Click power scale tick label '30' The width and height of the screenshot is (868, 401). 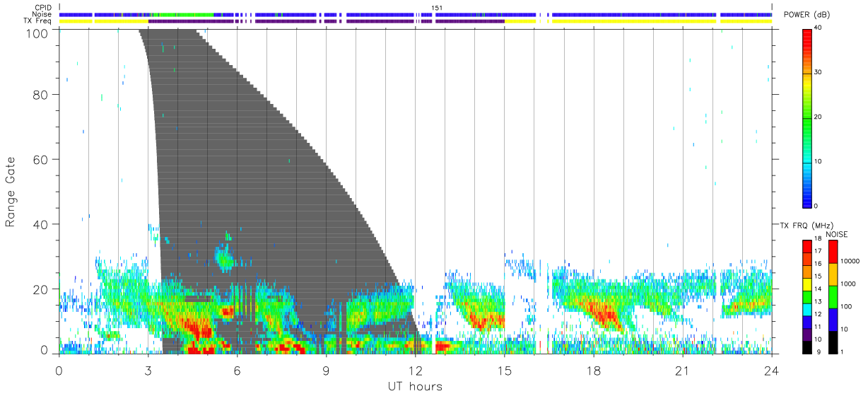[x=818, y=72]
